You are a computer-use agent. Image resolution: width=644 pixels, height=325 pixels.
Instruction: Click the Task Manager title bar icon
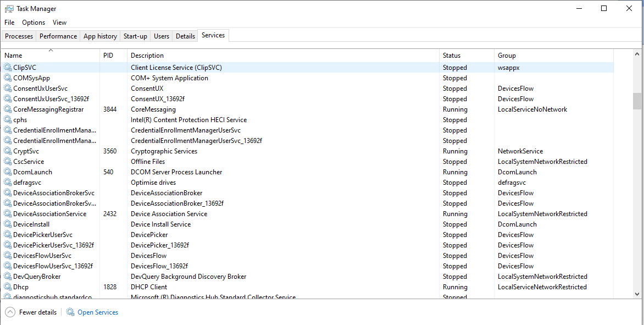point(9,9)
